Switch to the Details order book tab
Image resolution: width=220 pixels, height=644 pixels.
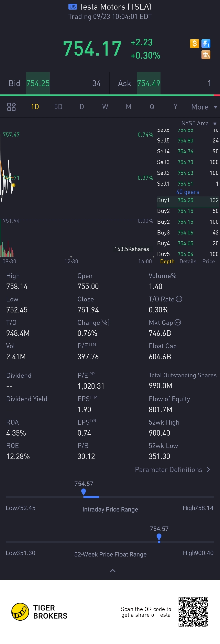(188, 261)
